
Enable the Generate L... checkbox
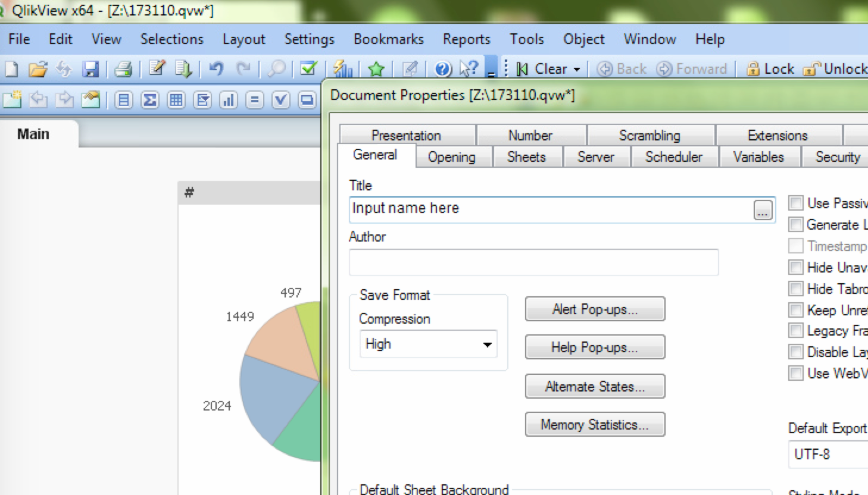(796, 224)
